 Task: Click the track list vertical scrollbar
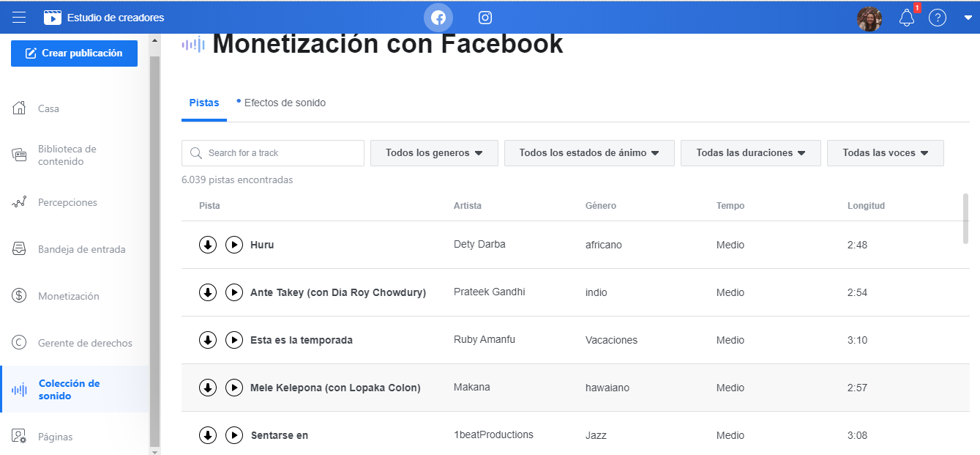966,218
